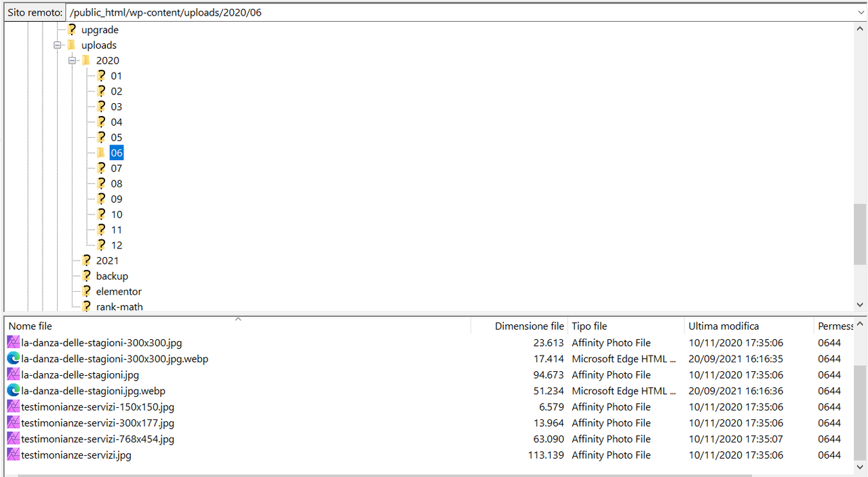Screen dimensions: 868x477
Task: Select file testimonianze-servizi.jpg
Action: (x=76, y=455)
